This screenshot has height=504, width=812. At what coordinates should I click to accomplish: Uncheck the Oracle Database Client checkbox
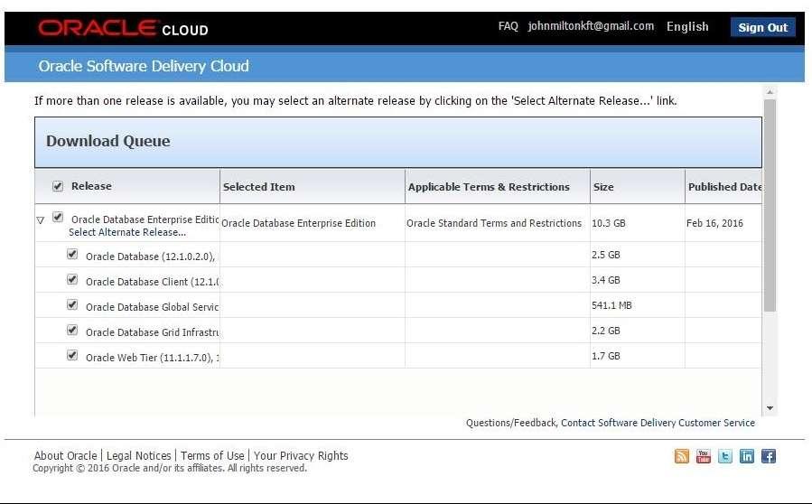pos(72,280)
